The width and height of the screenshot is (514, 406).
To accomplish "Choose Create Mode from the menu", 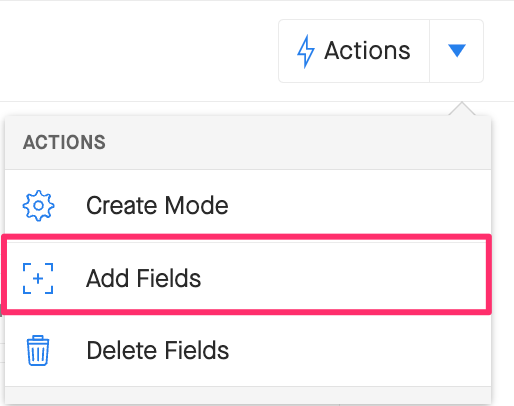I will 248,206.
